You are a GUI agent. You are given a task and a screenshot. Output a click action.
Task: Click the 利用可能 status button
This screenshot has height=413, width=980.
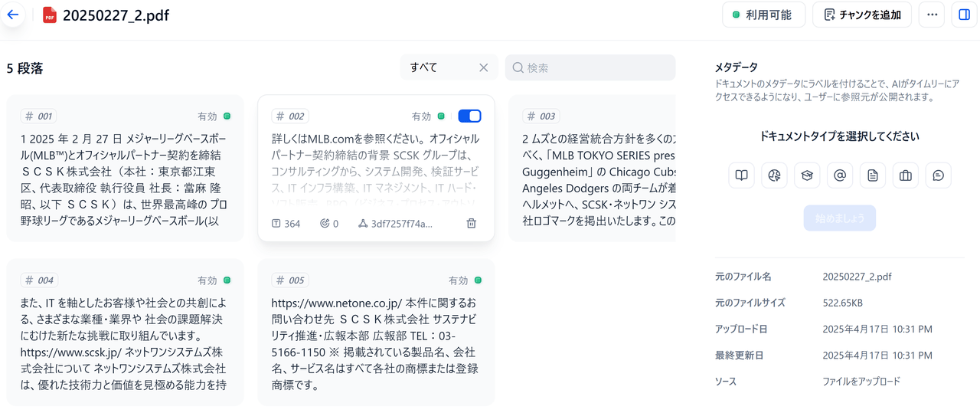(763, 15)
